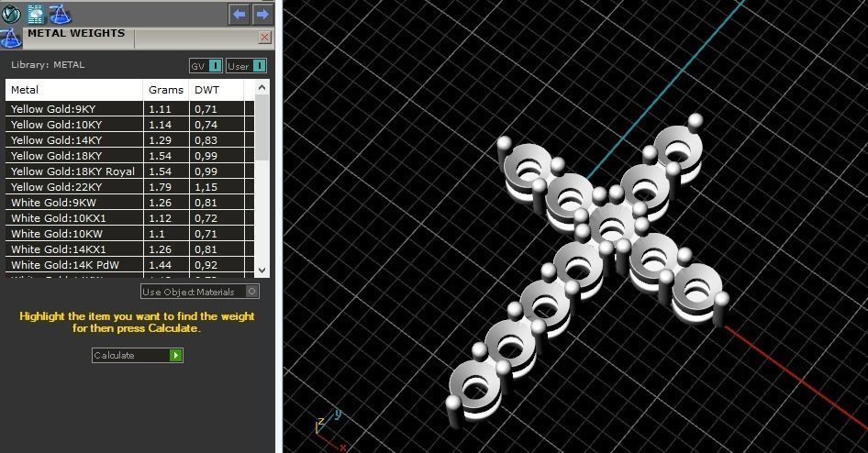Toggle Use Object Materials option
The width and height of the screenshot is (868, 453).
tap(200, 292)
